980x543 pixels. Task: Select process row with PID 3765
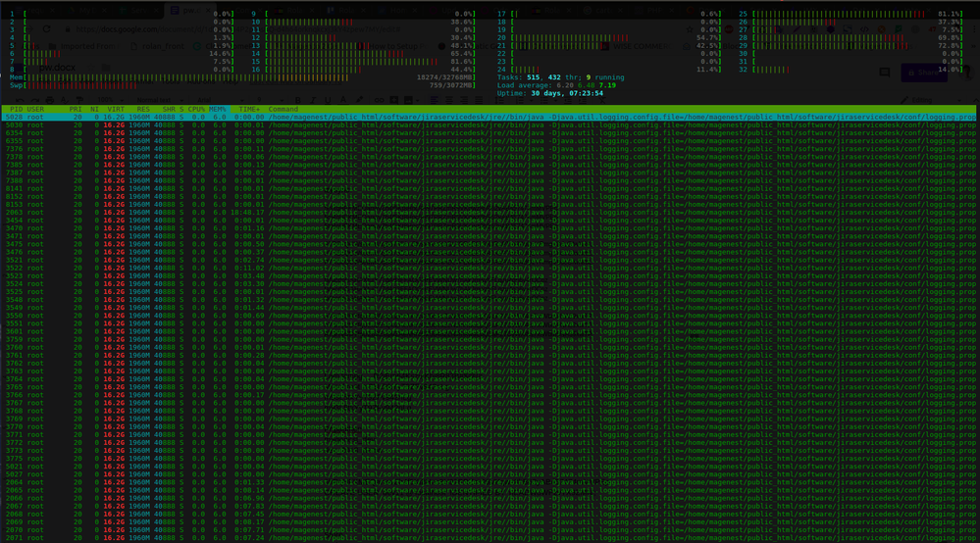pos(489,387)
